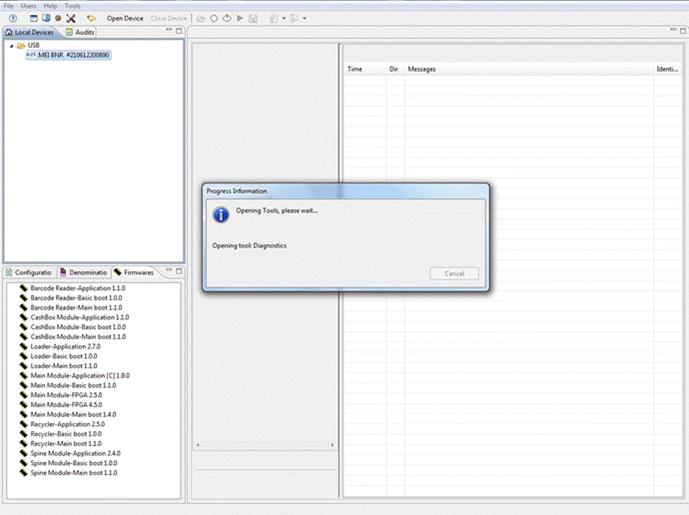Select Main Module-FPGA 4.5.0

tap(61, 405)
